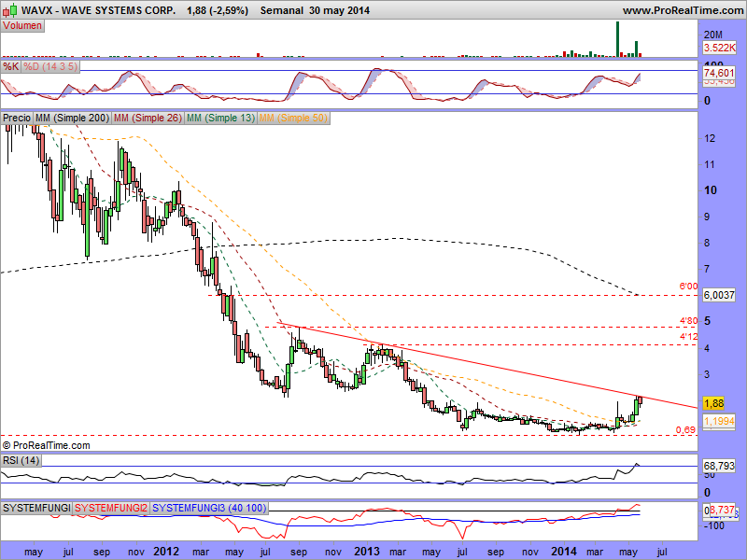
Task: Click the Precio price label
Action: (x=17, y=118)
